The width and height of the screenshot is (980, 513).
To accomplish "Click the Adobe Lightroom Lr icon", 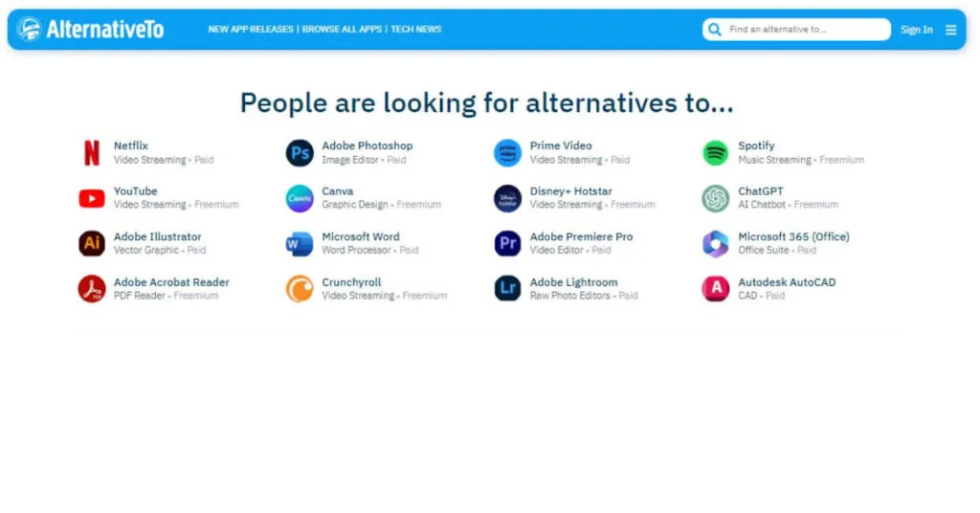I will (507, 289).
